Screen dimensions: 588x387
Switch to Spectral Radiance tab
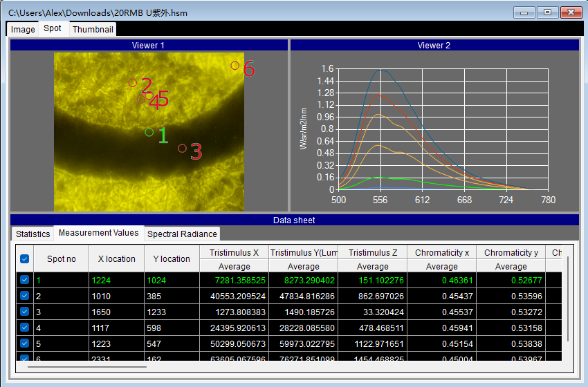coord(182,234)
